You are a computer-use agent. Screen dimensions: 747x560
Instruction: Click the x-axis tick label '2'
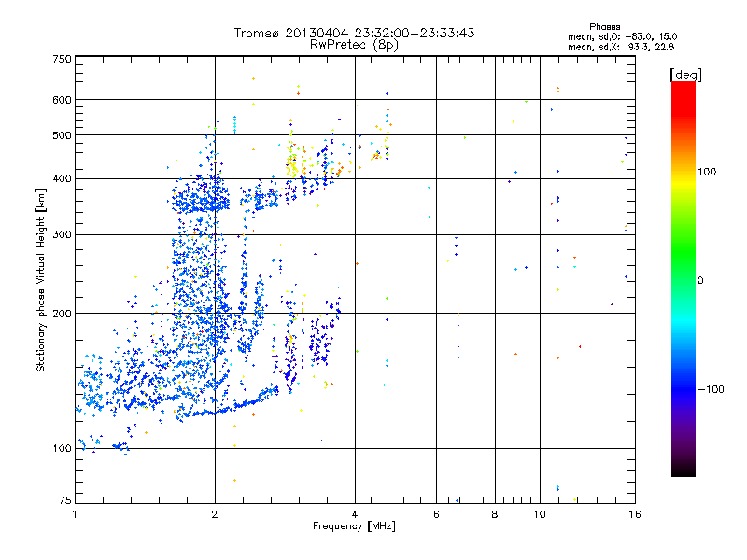click(215, 514)
